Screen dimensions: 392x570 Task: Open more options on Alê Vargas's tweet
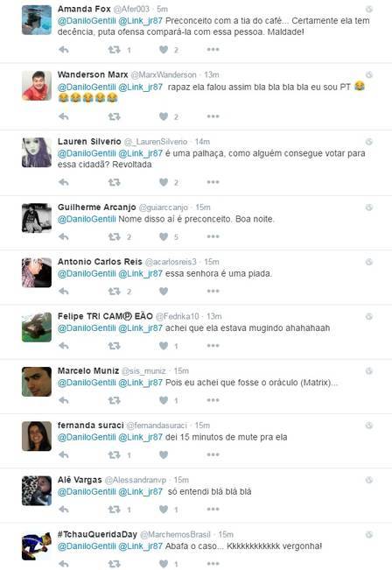[x=213, y=510]
